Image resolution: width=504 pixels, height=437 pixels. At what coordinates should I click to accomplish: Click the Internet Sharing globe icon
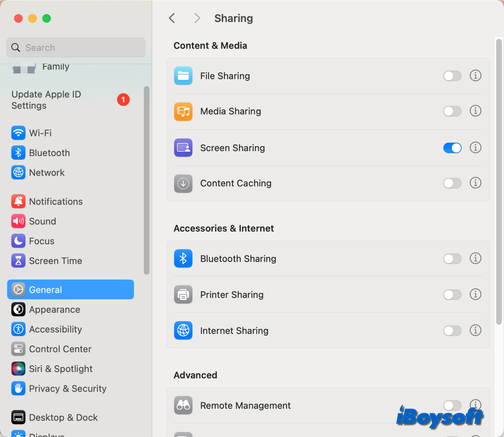point(183,331)
